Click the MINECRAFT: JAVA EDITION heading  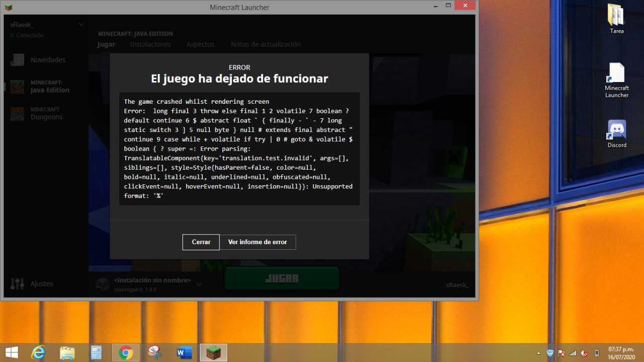pos(135,34)
